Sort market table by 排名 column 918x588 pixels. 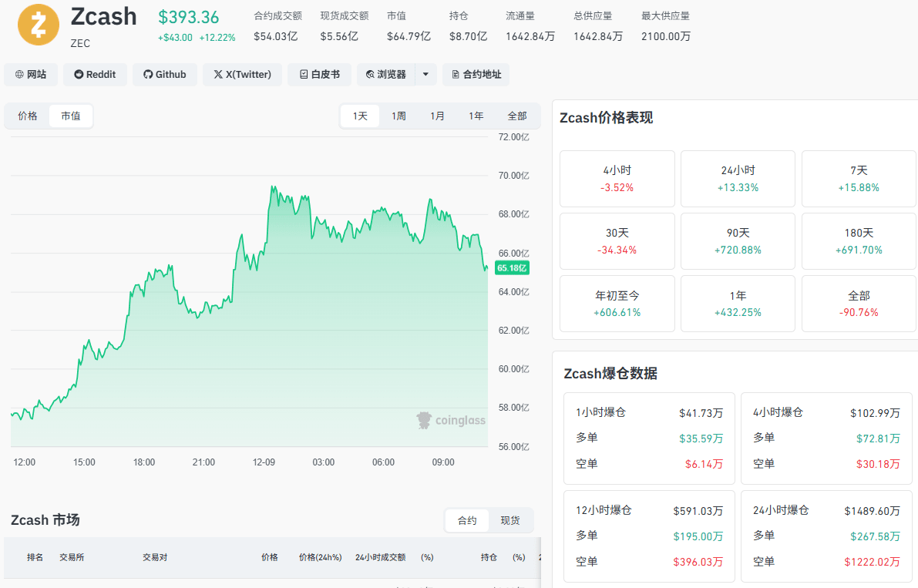(x=35, y=557)
